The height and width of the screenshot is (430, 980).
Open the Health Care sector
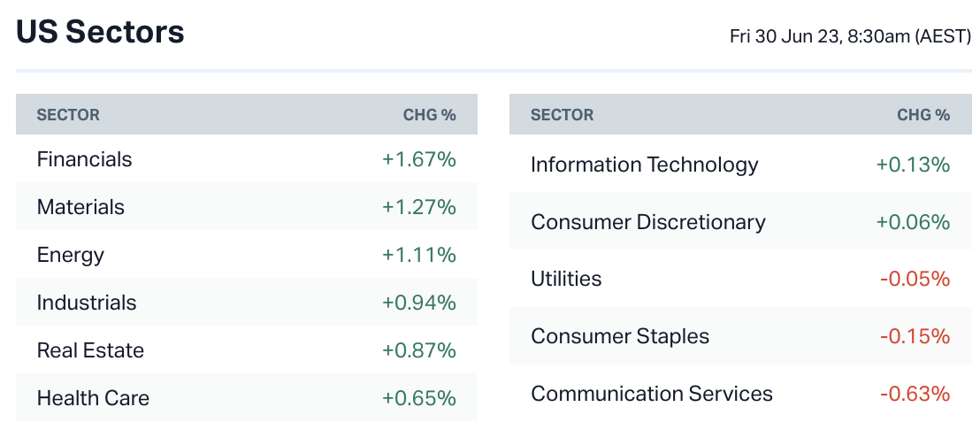[x=93, y=398]
